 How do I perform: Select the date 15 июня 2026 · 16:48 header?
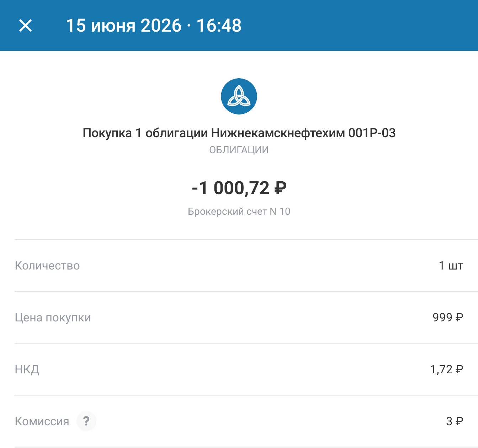click(154, 26)
